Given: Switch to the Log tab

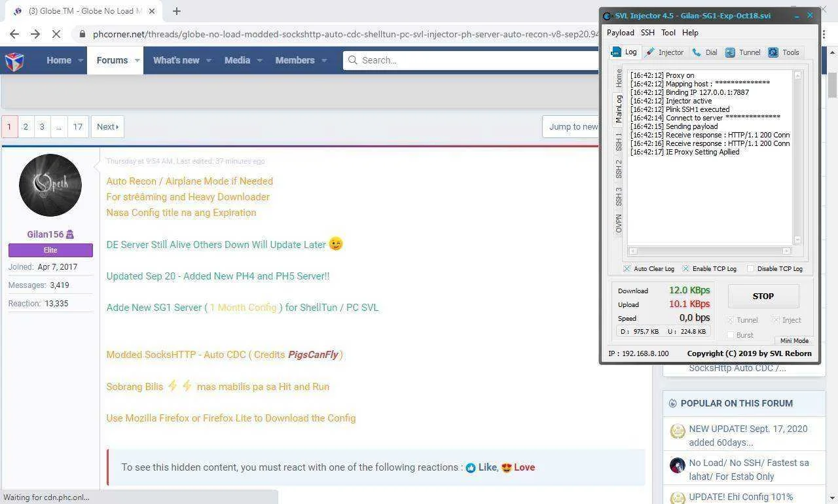Looking at the screenshot, I should [624, 52].
